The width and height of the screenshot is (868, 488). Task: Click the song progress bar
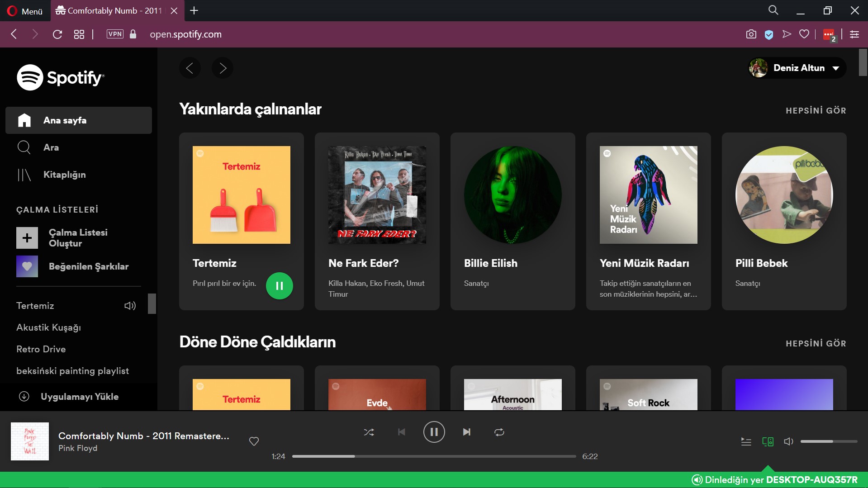[433, 456]
